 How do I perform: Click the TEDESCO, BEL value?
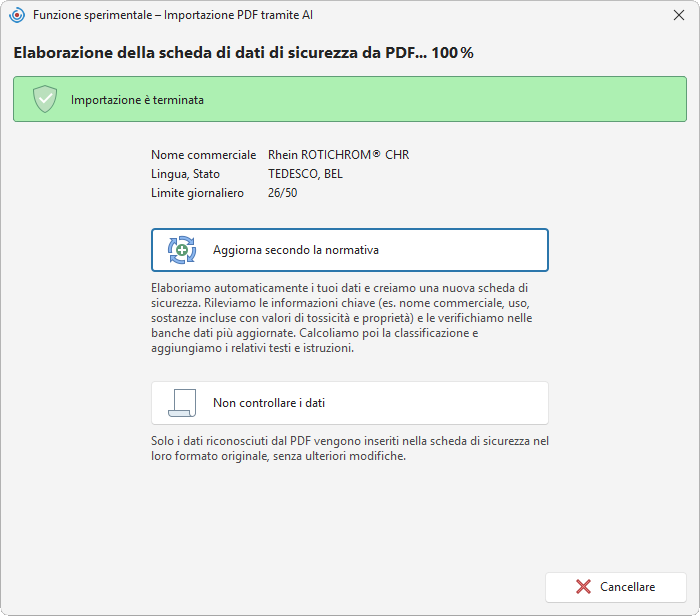click(305, 174)
